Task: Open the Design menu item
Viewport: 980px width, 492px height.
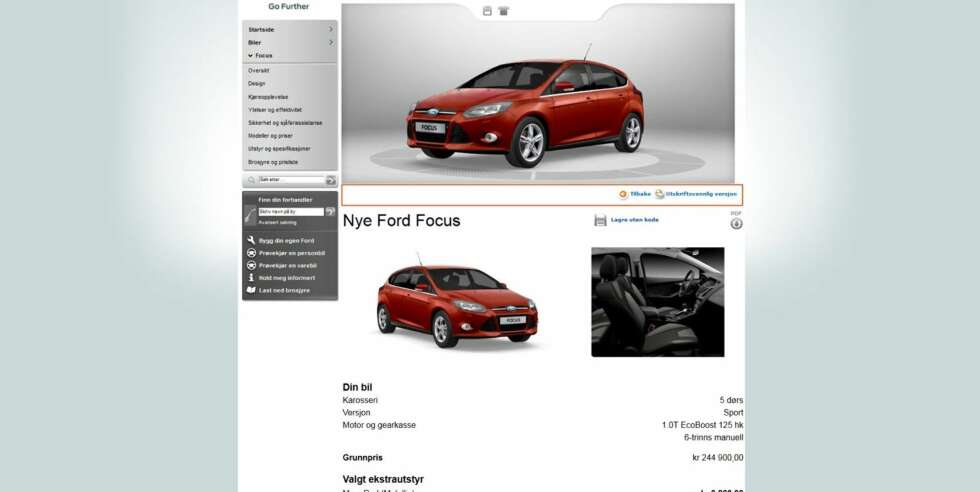Action: [257, 83]
